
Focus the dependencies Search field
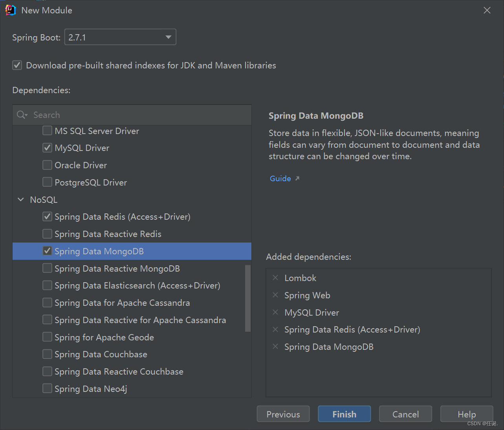pos(132,115)
